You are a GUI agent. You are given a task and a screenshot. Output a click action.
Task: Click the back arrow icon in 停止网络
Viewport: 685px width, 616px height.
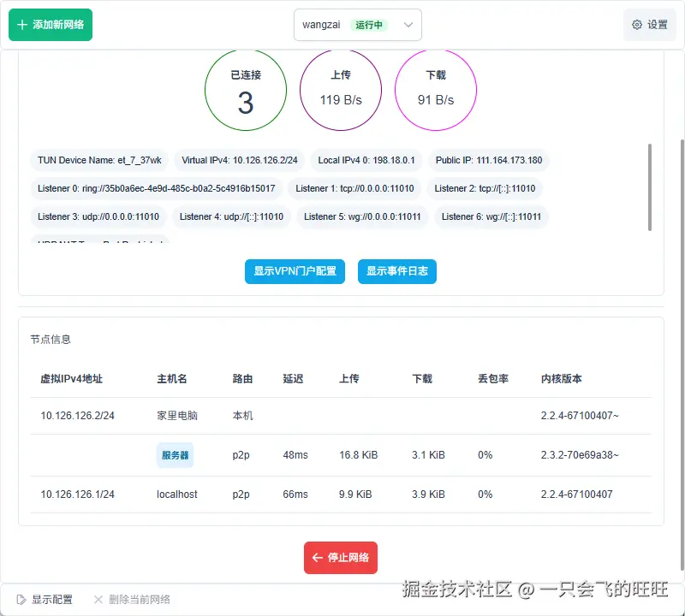[318, 558]
